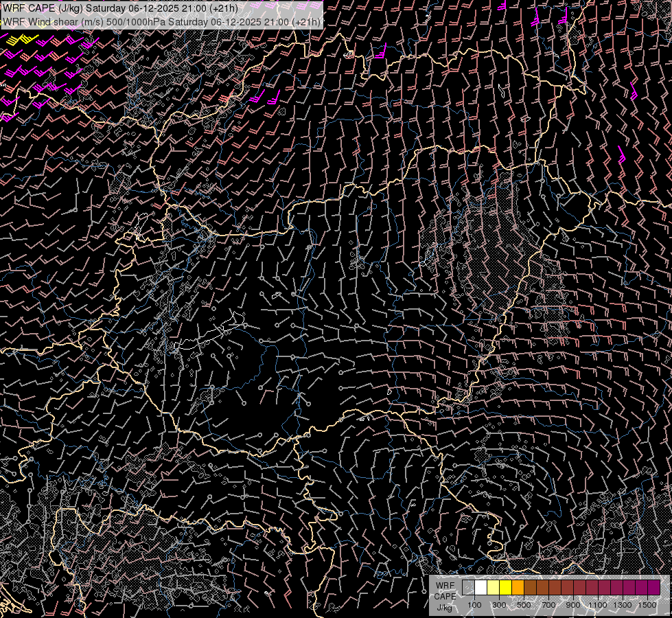Click the 1500 legend label

[x=647, y=605]
